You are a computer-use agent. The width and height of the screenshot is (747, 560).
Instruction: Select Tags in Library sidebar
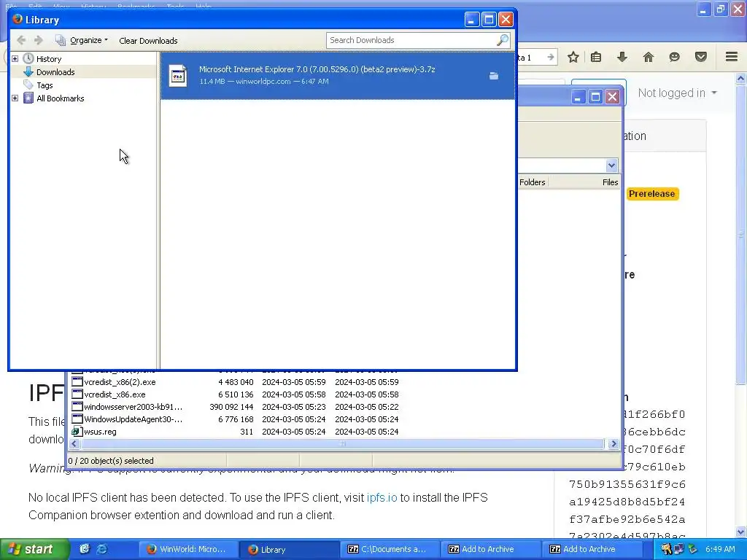point(44,85)
